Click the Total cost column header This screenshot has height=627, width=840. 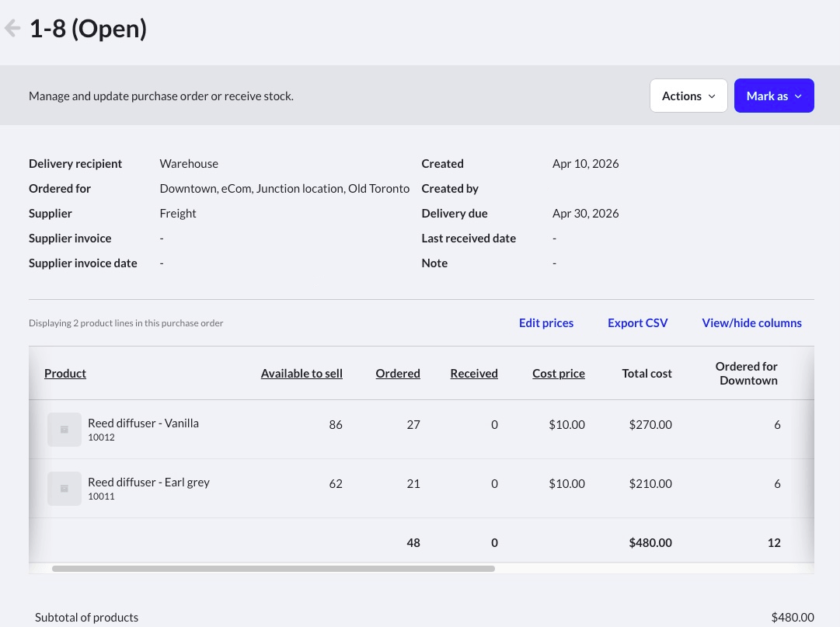pos(647,373)
